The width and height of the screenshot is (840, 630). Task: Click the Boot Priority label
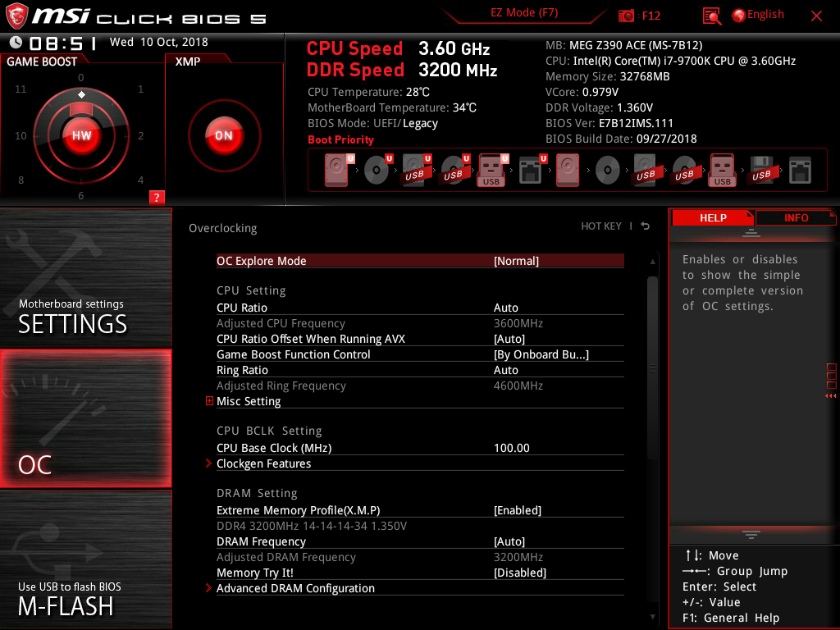pyautogui.click(x=340, y=139)
